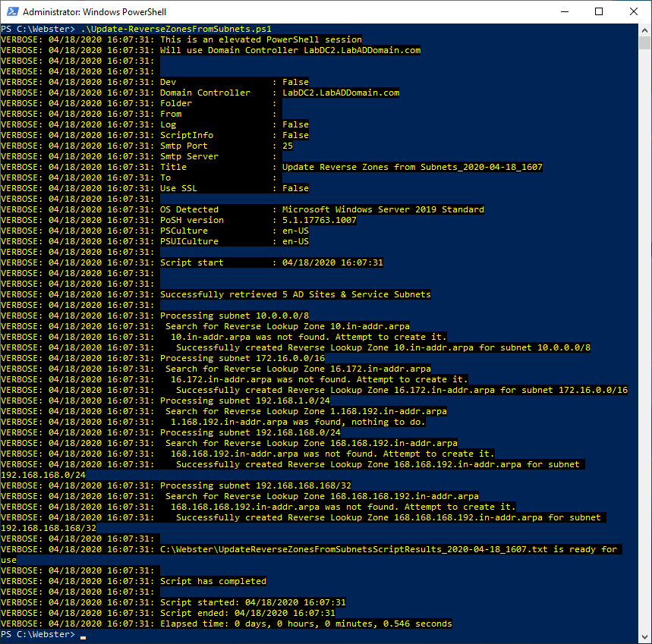Minimize the PowerShell window
This screenshot has height=644, width=652.
point(565,12)
